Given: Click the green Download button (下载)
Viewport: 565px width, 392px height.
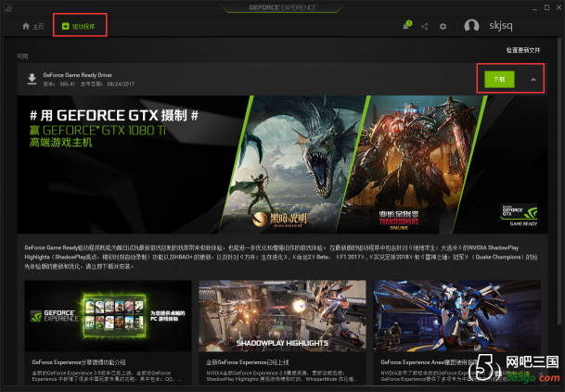Looking at the screenshot, I should (499, 79).
